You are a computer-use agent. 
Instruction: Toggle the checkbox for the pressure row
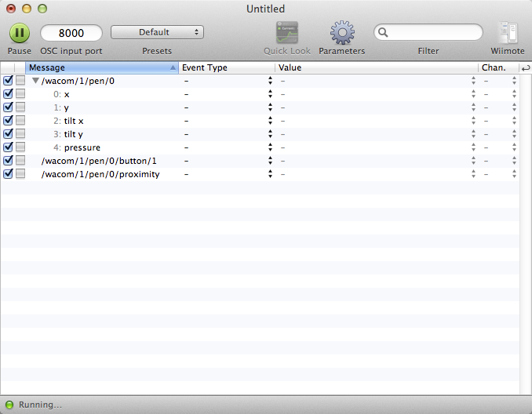[x=9, y=147]
